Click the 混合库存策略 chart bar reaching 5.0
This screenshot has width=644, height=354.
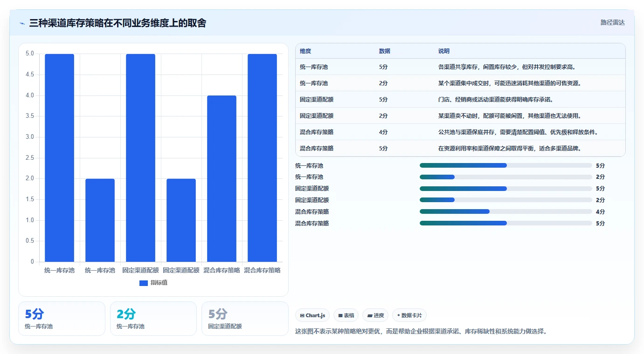click(x=262, y=158)
